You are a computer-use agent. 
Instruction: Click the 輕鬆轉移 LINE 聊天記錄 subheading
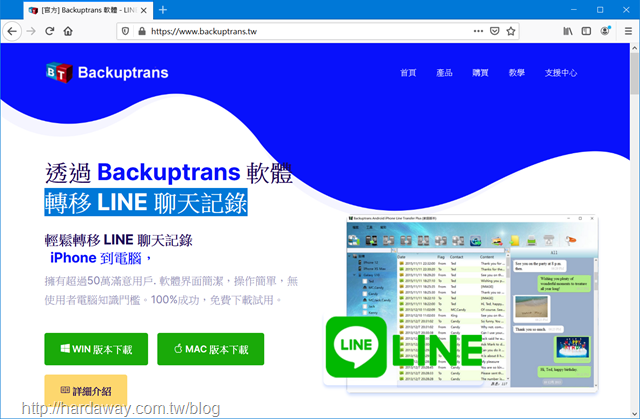pos(118,240)
